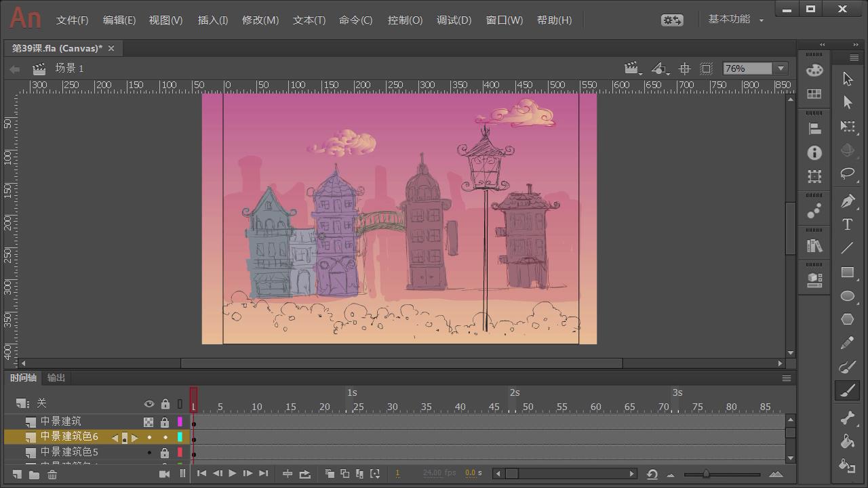Select the Paint Brush tool
This screenshot has height=488, width=868.
click(x=848, y=367)
